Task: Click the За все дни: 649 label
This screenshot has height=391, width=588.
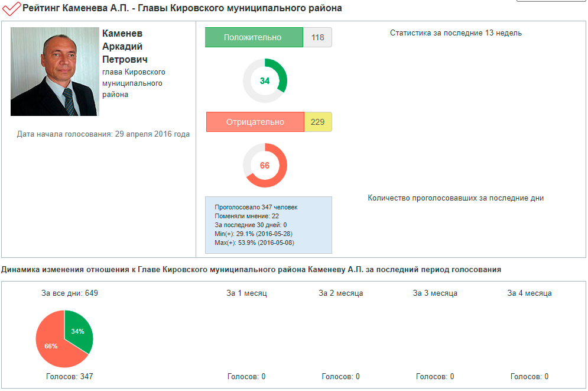Action: [x=69, y=293]
